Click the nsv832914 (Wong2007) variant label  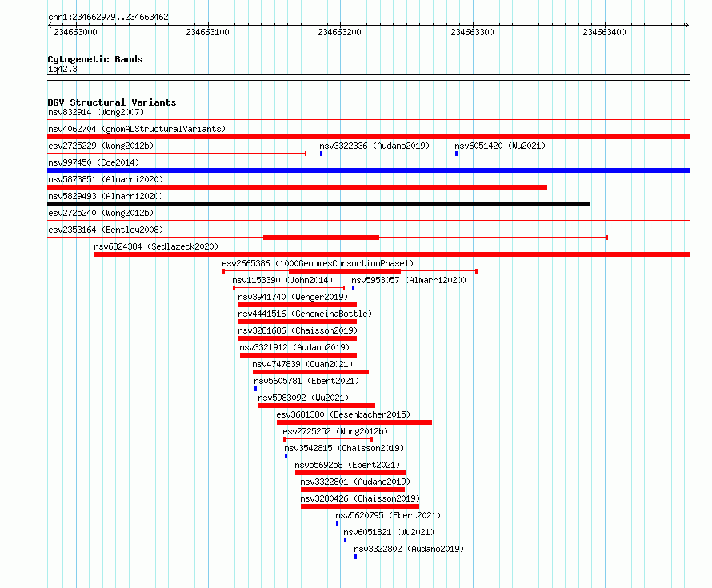coord(96,112)
